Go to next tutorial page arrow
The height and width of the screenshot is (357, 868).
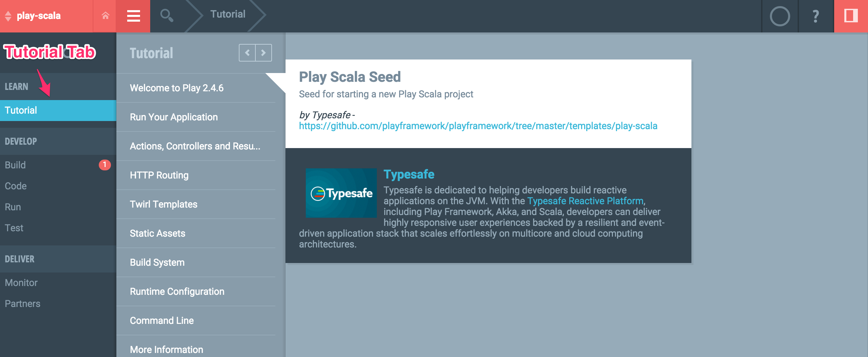(264, 53)
